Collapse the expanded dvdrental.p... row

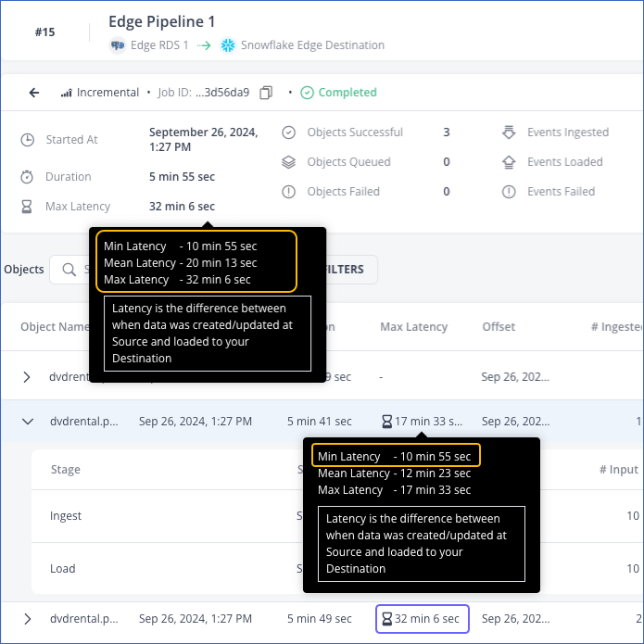tap(28, 422)
